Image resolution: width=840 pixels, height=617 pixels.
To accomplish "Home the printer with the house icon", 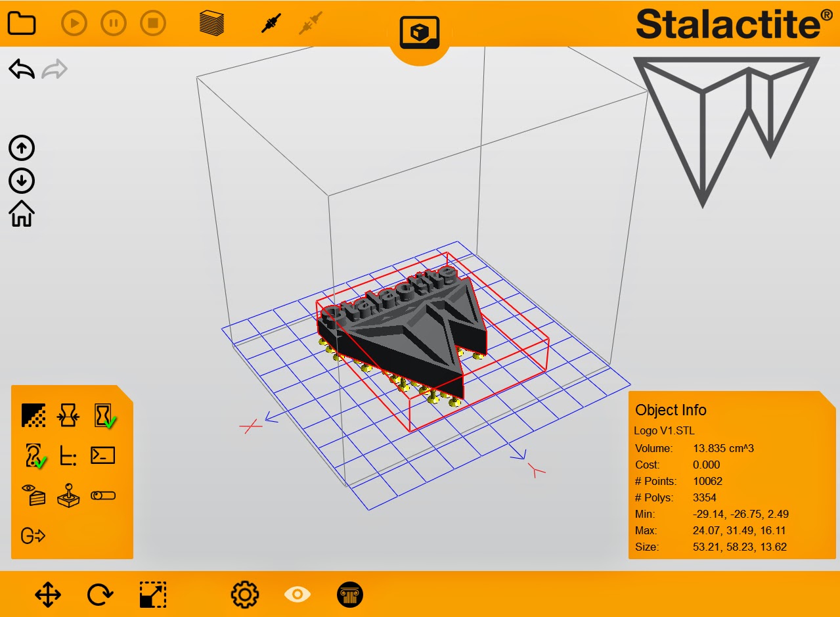I will click(x=22, y=214).
